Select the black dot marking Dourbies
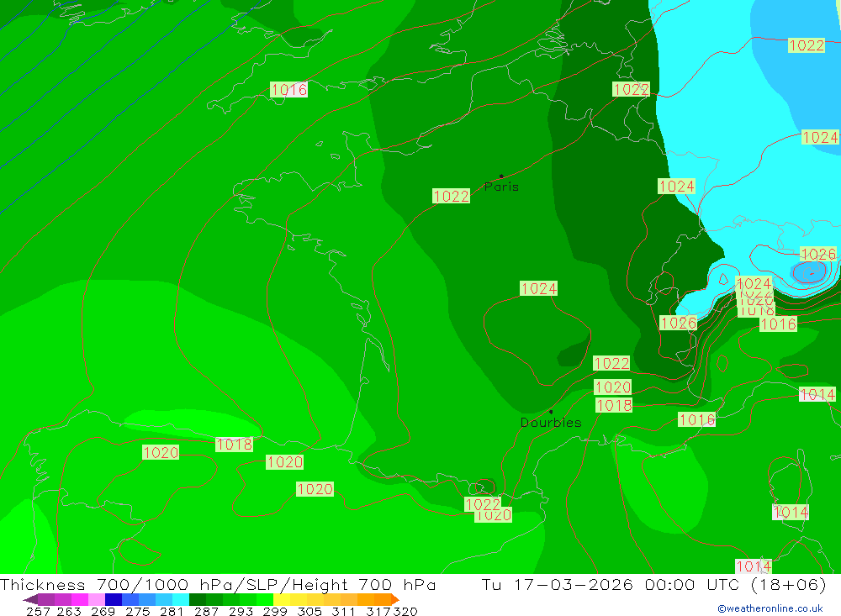841x616 pixels. [x=551, y=412]
